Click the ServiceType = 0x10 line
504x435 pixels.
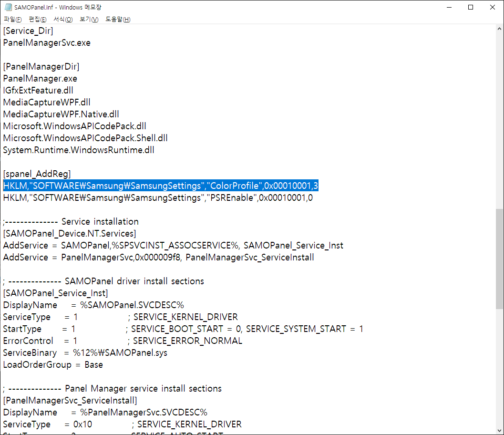(x=123, y=424)
